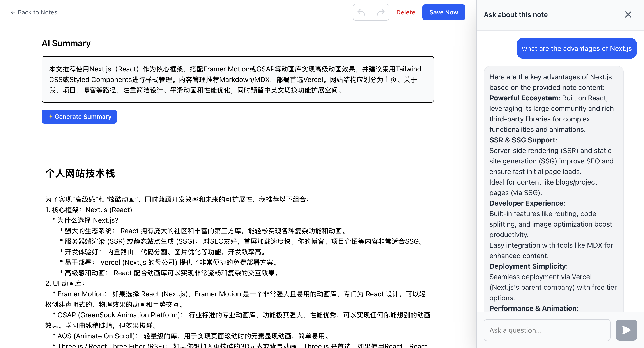The image size is (644, 348).
Task: Click the redo arrow icon
Action: click(x=380, y=12)
